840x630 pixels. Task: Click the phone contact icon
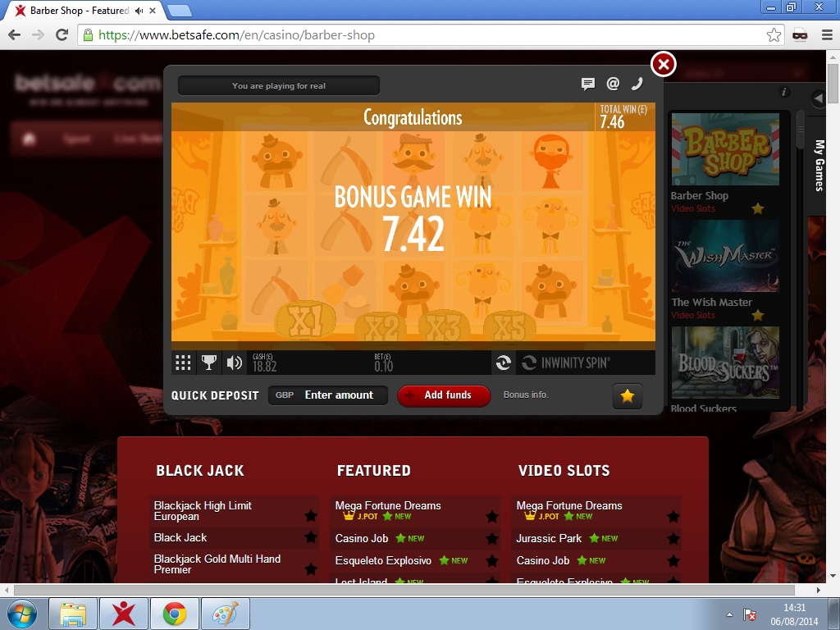[637, 83]
